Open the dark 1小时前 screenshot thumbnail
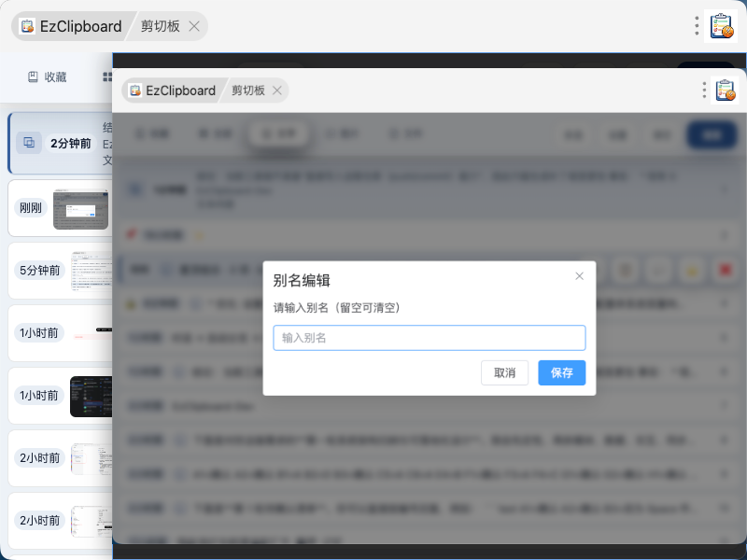 click(91, 396)
